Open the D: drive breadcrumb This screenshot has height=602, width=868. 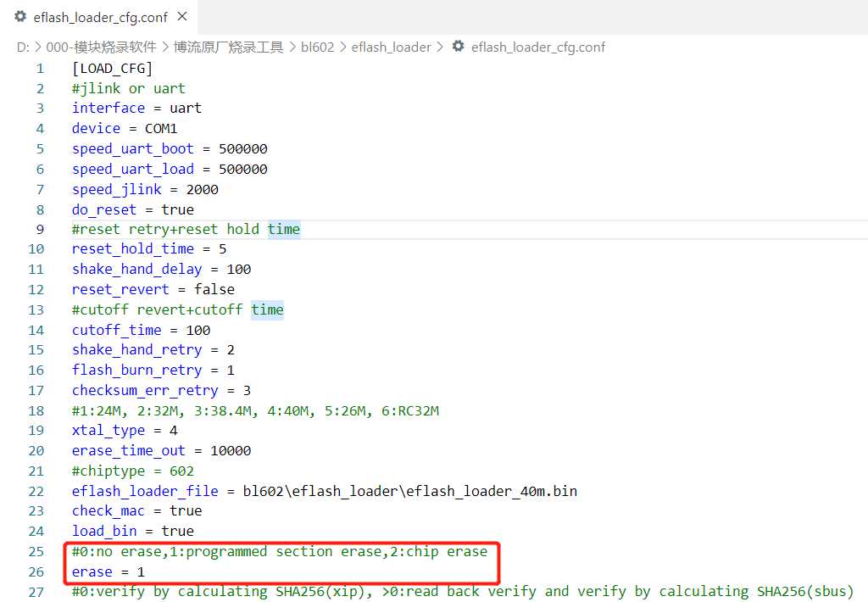coord(23,47)
